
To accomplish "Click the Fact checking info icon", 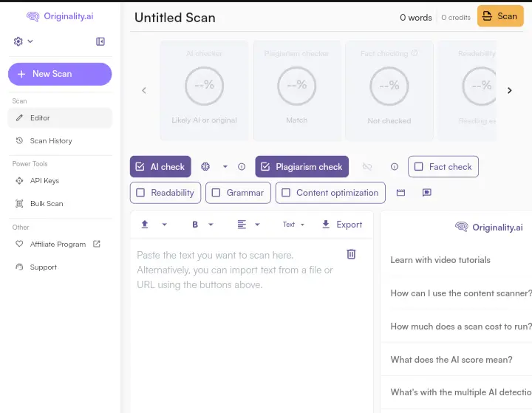I will tap(415, 53).
